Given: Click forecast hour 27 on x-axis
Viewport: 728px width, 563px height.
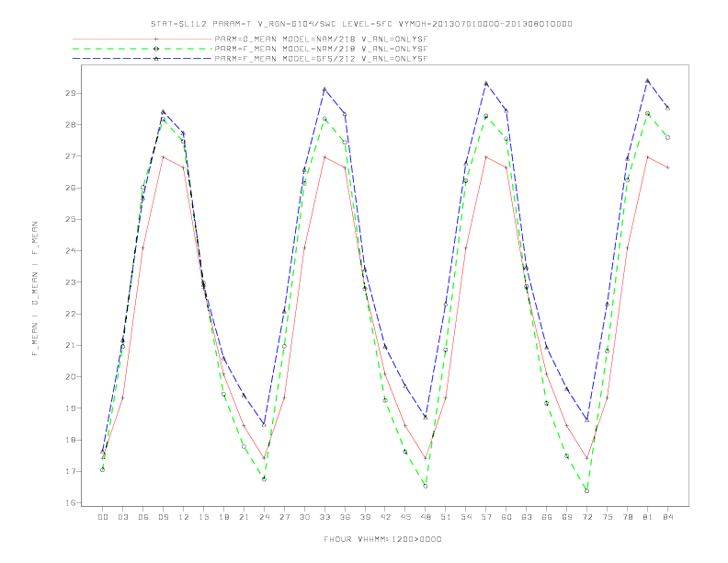Looking at the screenshot, I should 284,517.
